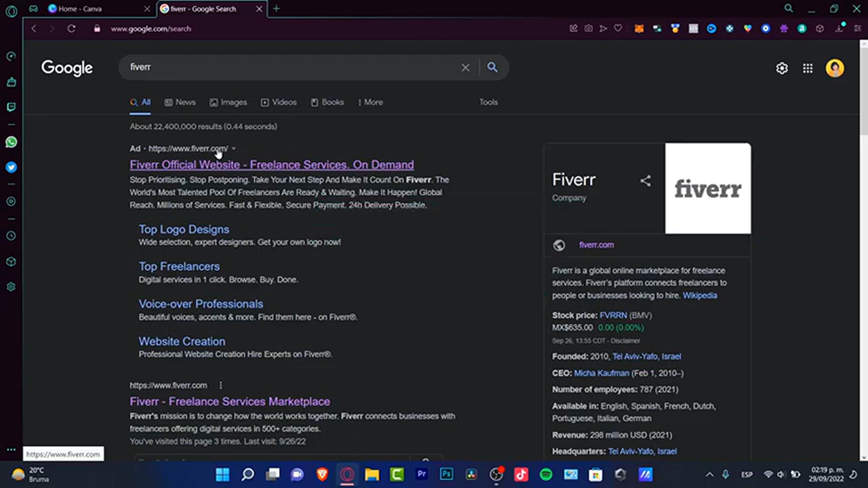
Task: Open Fiverr - Freelance Services Marketplace result
Action: click(230, 402)
